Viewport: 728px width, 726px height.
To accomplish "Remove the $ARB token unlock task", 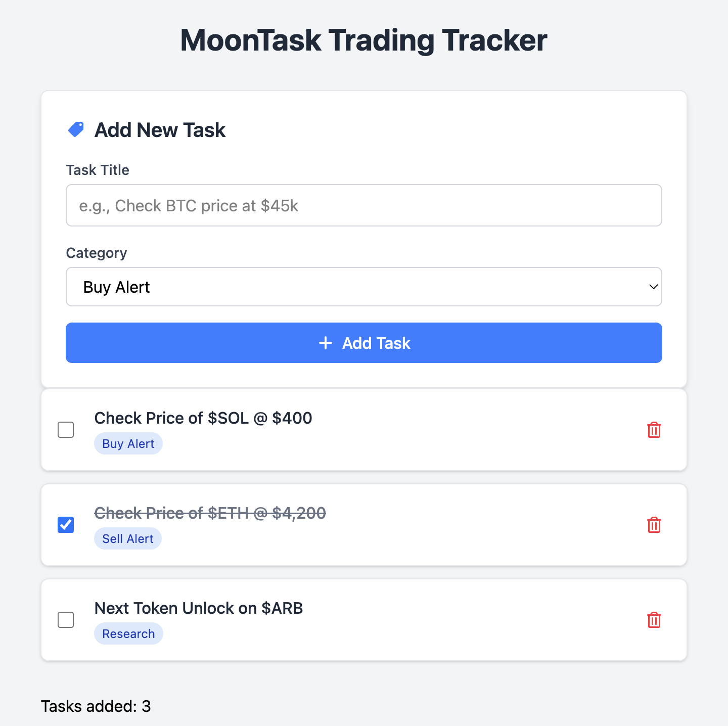I will click(x=654, y=620).
